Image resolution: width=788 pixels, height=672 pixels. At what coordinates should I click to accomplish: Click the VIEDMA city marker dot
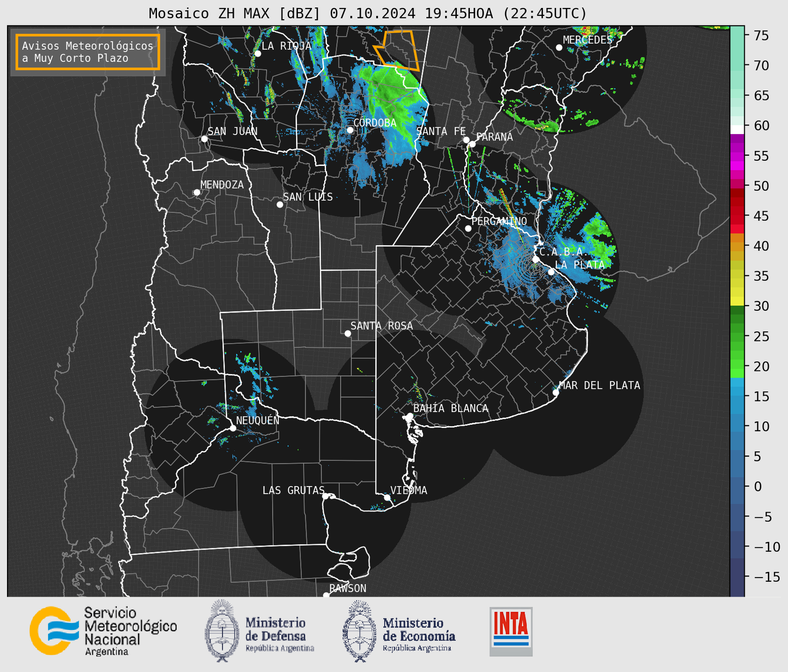(x=387, y=497)
